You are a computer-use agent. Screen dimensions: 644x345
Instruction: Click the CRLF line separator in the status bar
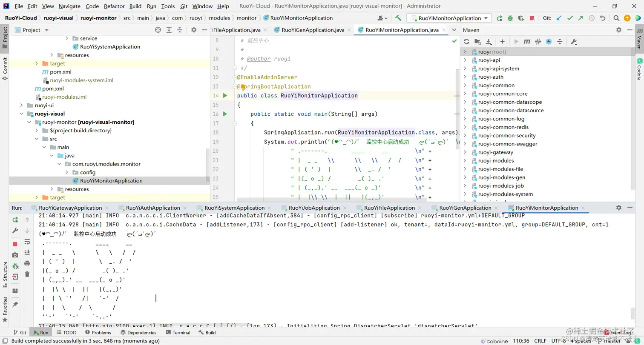(540, 341)
